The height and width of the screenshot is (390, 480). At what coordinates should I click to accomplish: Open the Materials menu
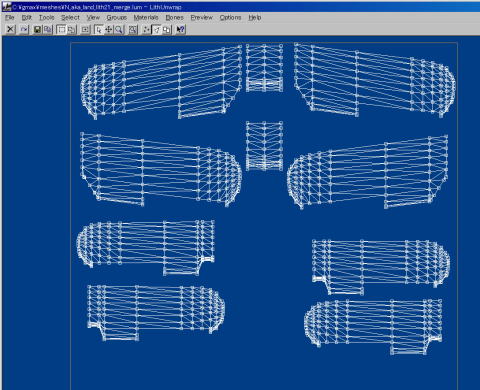pyautogui.click(x=146, y=17)
